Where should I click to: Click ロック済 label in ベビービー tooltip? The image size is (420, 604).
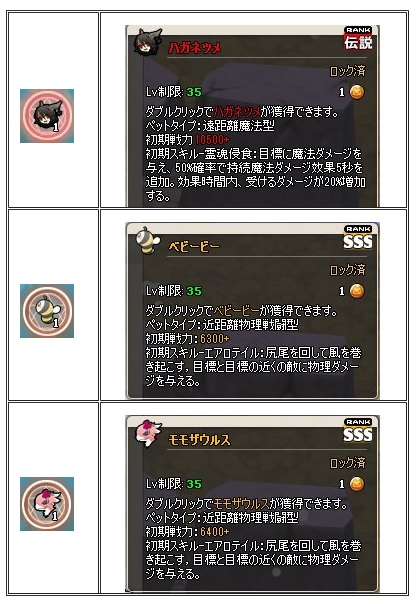(x=348, y=270)
